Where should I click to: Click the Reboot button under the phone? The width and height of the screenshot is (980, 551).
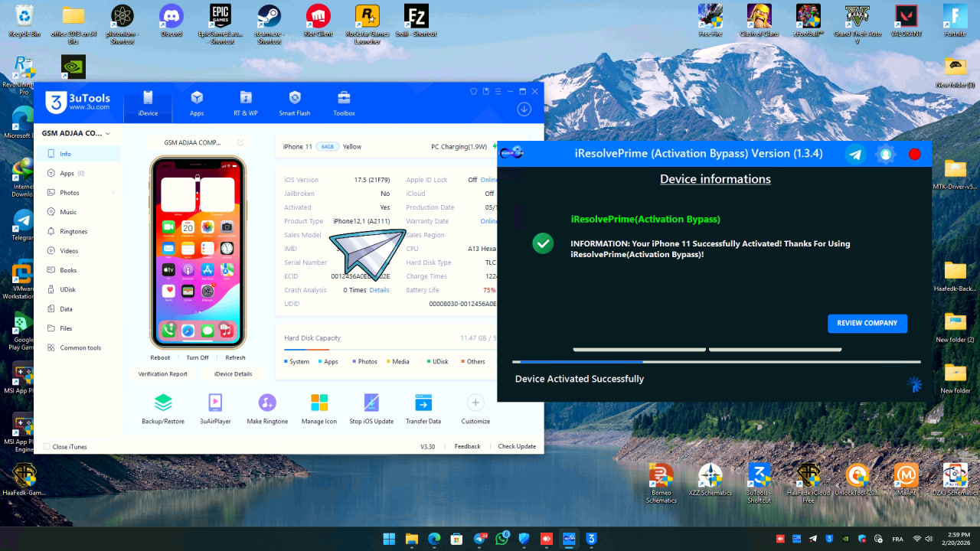(160, 358)
